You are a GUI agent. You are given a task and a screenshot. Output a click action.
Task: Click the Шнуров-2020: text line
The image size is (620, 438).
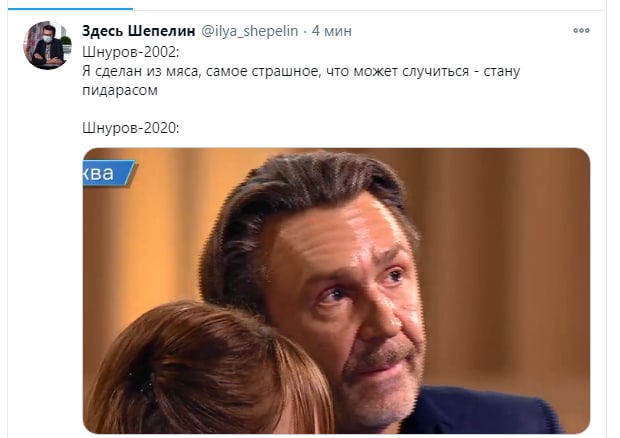[x=130, y=128]
